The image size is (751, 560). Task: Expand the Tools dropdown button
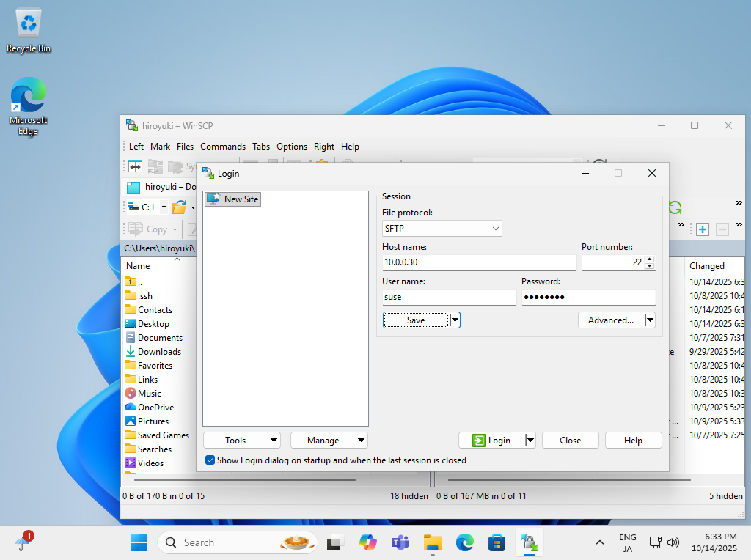tap(241, 440)
